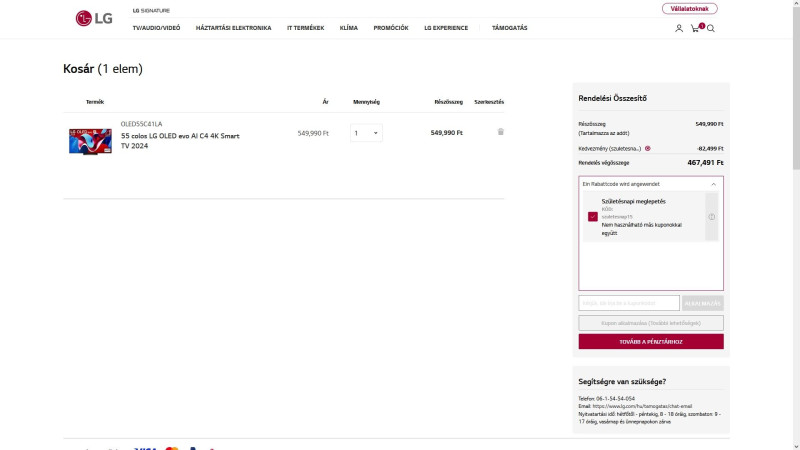Open the 55 colos LG OLED evo product link
800x450 pixels.
(x=180, y=141)
